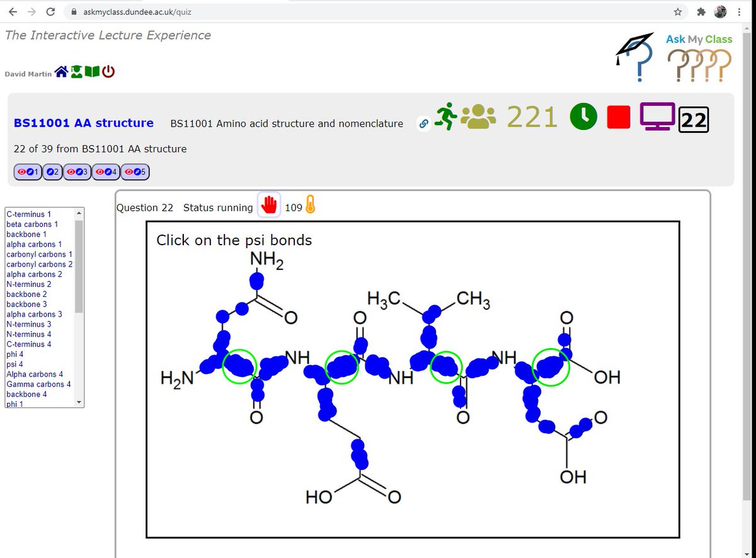756x558 pixels.
Task: Select 'C-terminus 1' in the list
Action: (29, 214)
